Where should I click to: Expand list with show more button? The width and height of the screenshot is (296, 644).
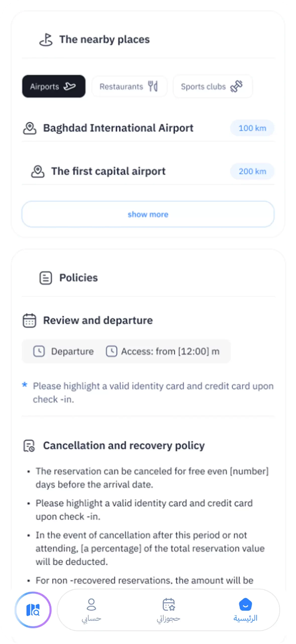point(148,214)
